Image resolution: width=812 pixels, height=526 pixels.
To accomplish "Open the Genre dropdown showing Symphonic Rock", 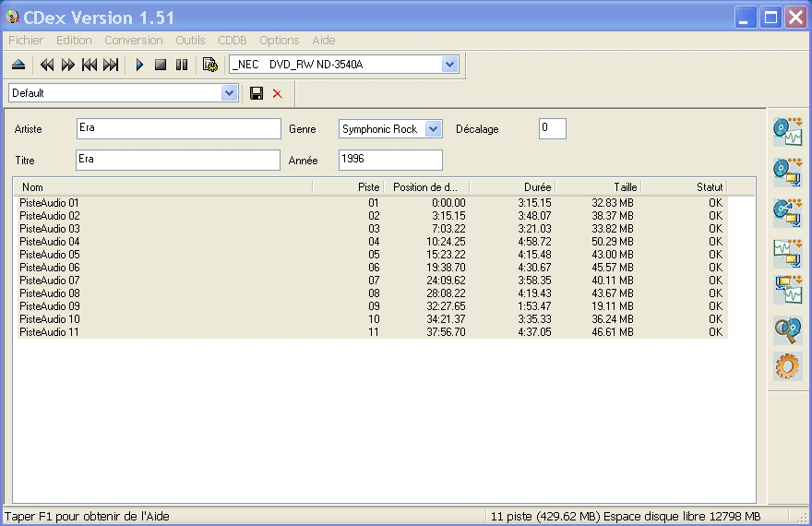I will tap(433, 129).
